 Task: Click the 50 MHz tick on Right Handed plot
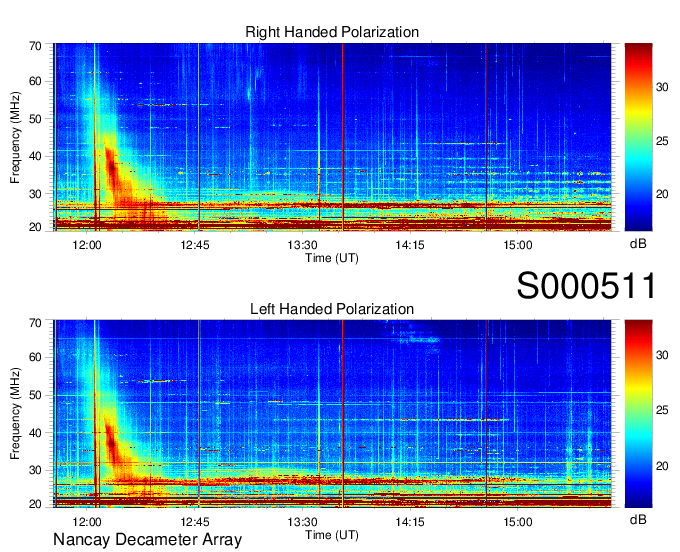(35, 119)
